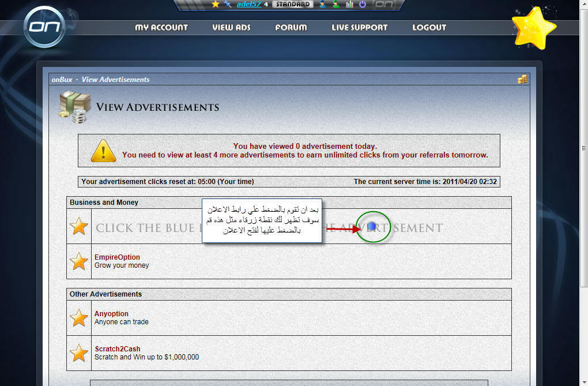Screen dimensions: 588x386
Task: Open Live Support from the navigation
Action: (359, 28)
